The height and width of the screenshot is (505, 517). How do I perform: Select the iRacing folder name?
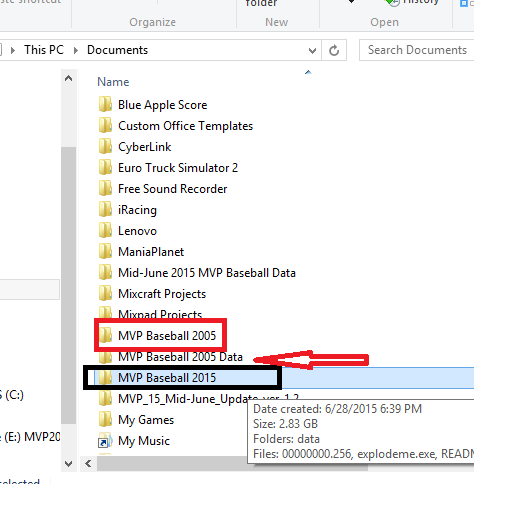pos(137,210)
